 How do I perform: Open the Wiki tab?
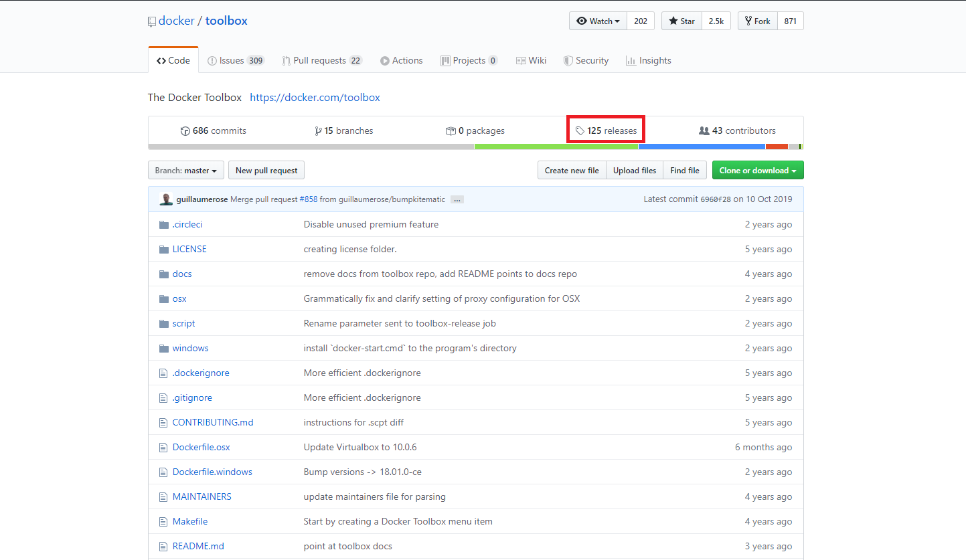[532, 60]
